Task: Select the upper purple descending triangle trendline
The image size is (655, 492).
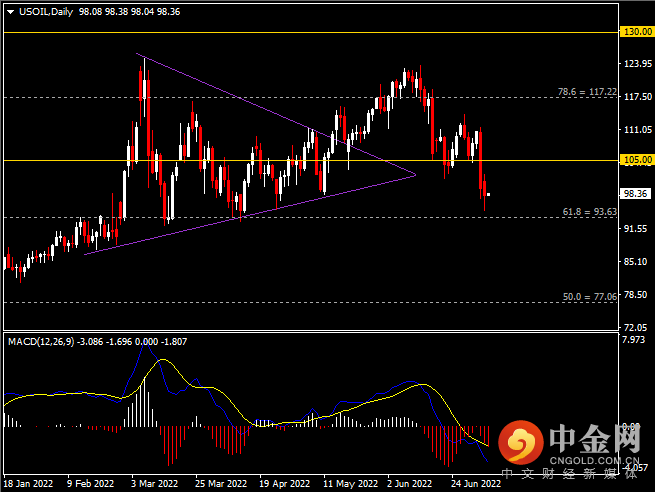Action: [276, 114]
